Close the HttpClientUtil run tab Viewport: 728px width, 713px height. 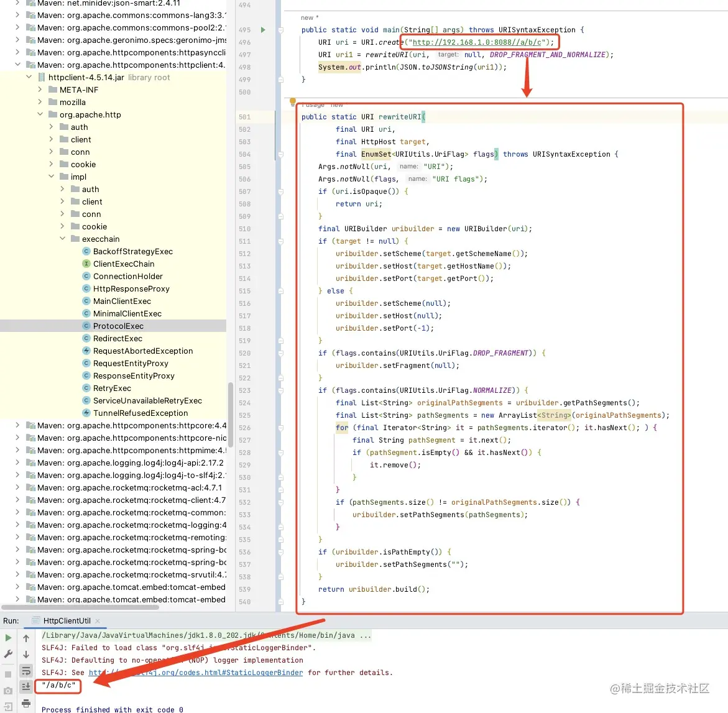click(98, 620)
